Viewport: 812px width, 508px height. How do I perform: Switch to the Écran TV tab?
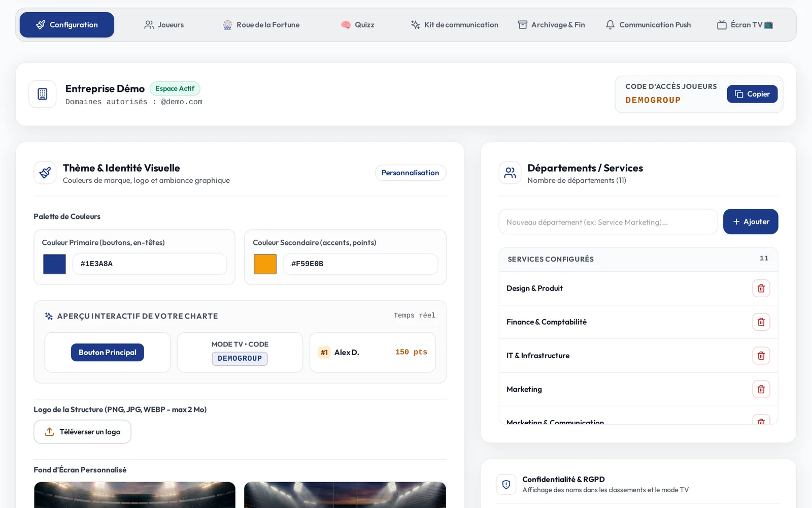click(x=745, y=25)
